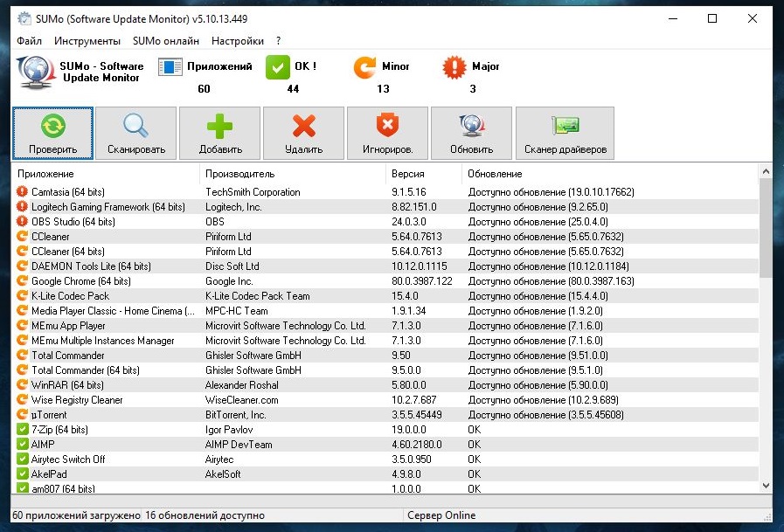Click the scrollbar down arrow in list
Image resolution: width=784 pixels, height=532 pixels.
pos(767,485)
